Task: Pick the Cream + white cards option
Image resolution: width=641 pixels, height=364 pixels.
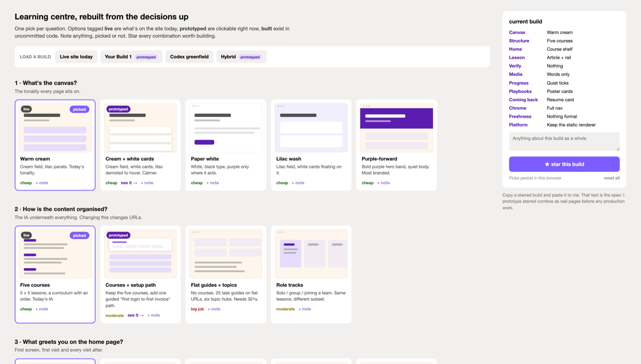Action: click(141, 145)
